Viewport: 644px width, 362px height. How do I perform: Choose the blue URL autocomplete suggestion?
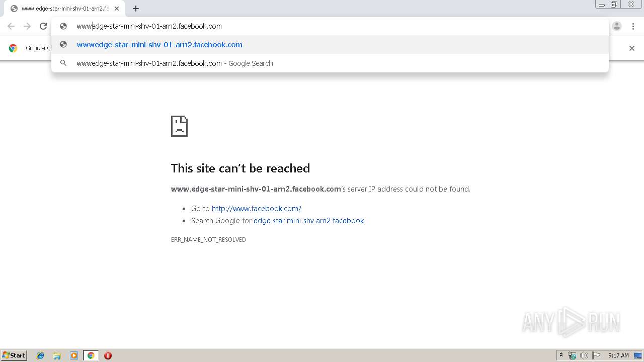point(330,44)
